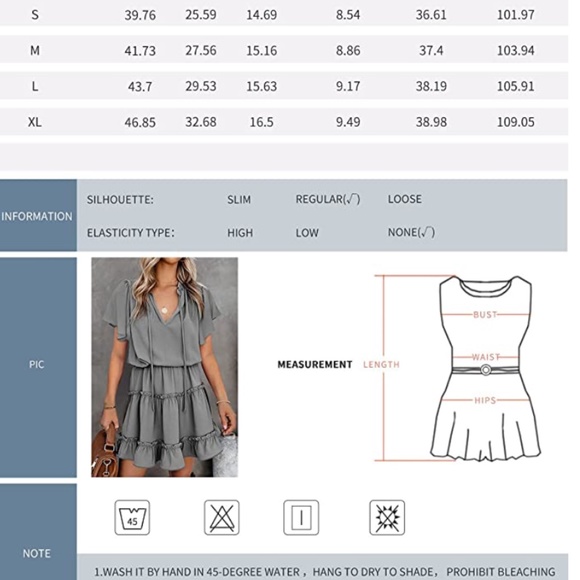Click the HIPS label on the dress diagram
Screen dimensions: 580x580
[485, 400]
